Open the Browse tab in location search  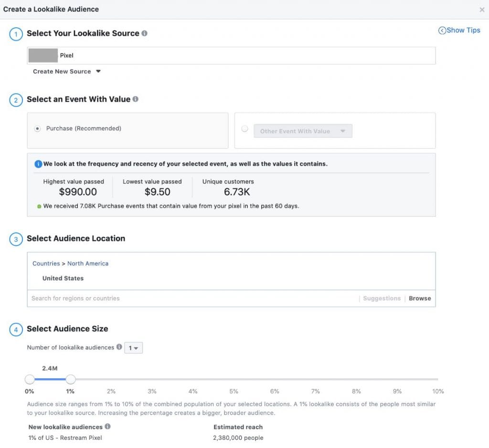pos(420,299)
